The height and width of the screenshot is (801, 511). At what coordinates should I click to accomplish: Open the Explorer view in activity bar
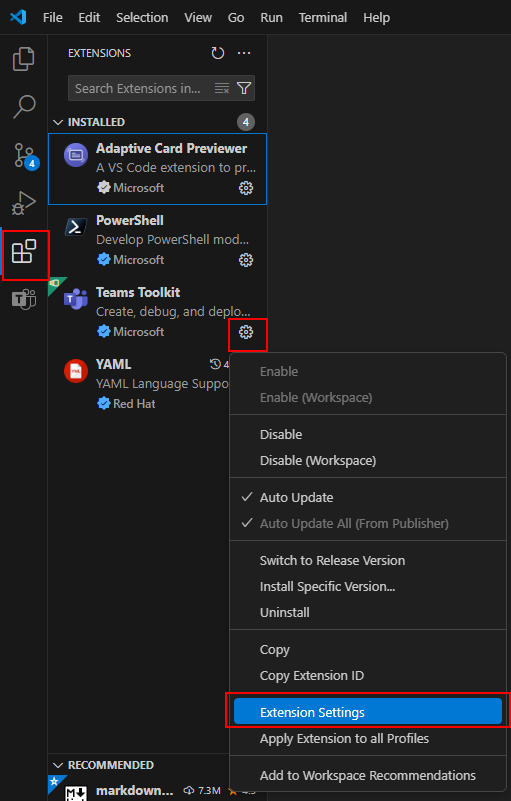pyautogui.click(x=24, y=59)
